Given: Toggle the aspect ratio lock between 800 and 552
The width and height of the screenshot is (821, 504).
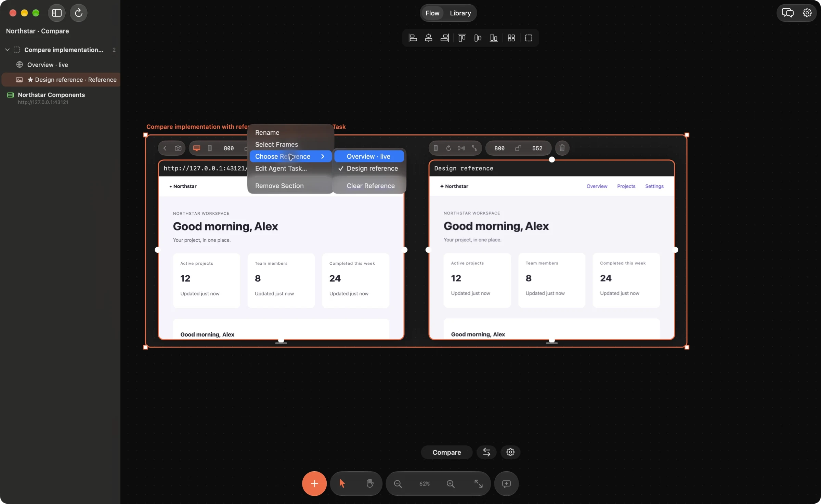Looking at the screenshot, I should point(518,148).
